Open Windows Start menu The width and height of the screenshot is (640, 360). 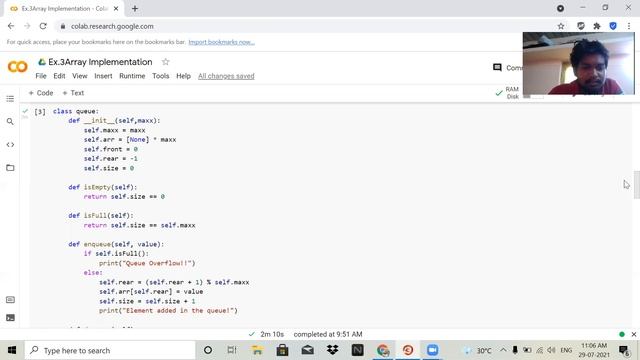12,350
